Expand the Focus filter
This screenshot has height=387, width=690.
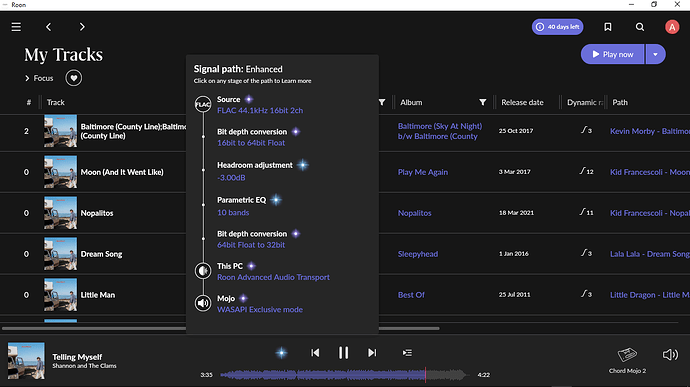(39, 78)
